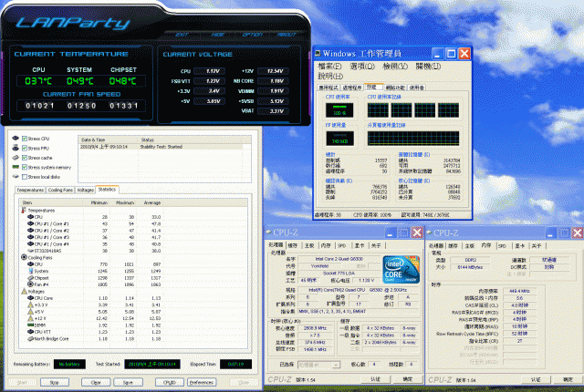Click HIDE in the LANParty panel
Screen dimensions: 584x392
pyautogui.click(x=217, y=35)
